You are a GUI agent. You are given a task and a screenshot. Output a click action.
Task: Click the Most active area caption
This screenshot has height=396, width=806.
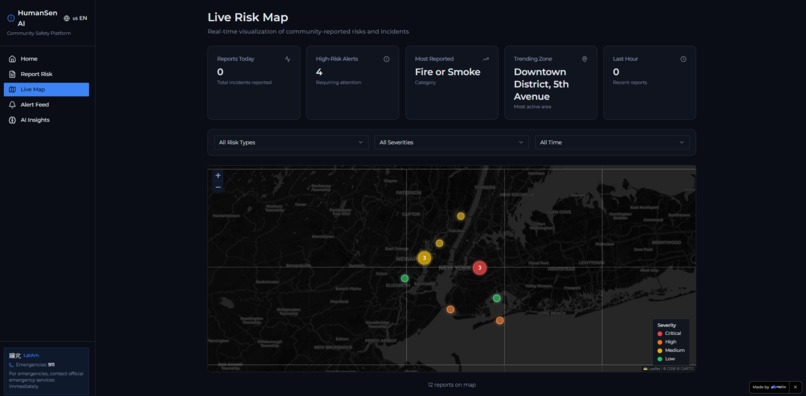coord(532,107)
